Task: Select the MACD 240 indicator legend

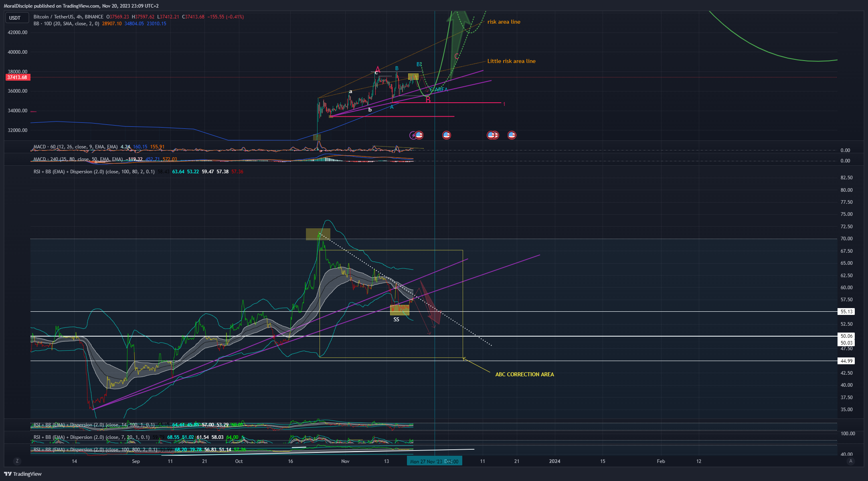Action: (x=78, y=159)
